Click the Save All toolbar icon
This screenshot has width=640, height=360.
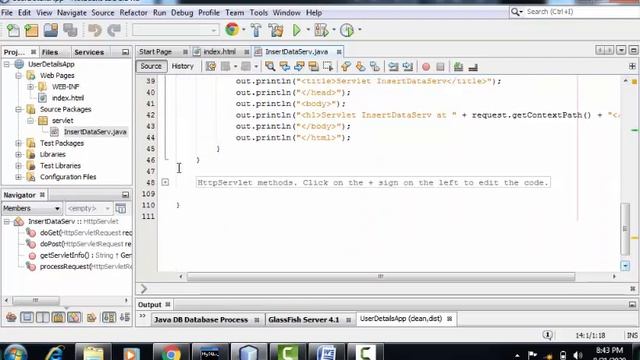[x=70, y=30]
